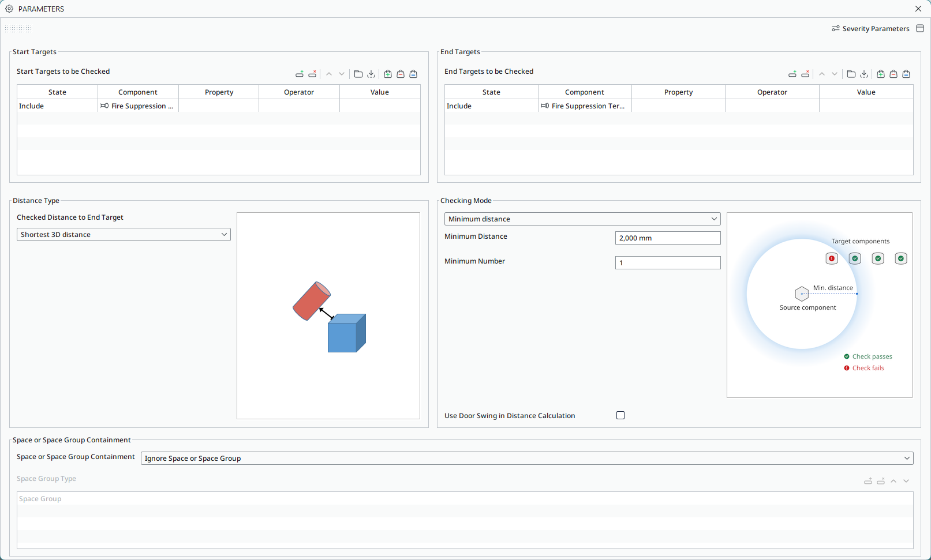
Task: Click the window layout icon beside Severity Parameters
Action: click(920, 28)
